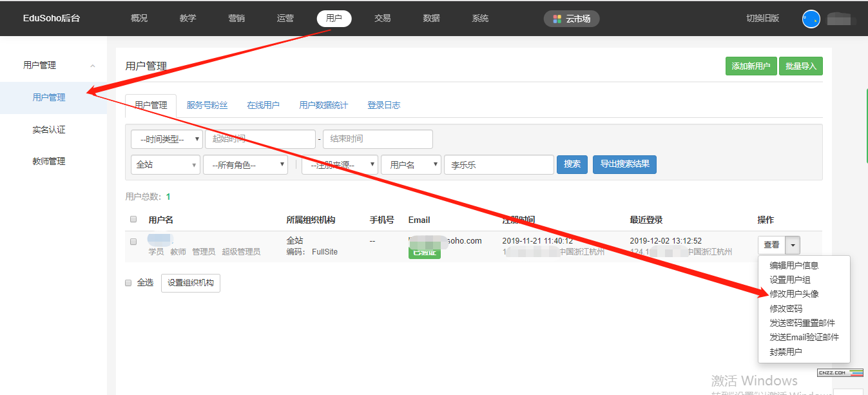
Task: Choose 封禁用户 in the dropdown menu
Action: pos(786,352)
